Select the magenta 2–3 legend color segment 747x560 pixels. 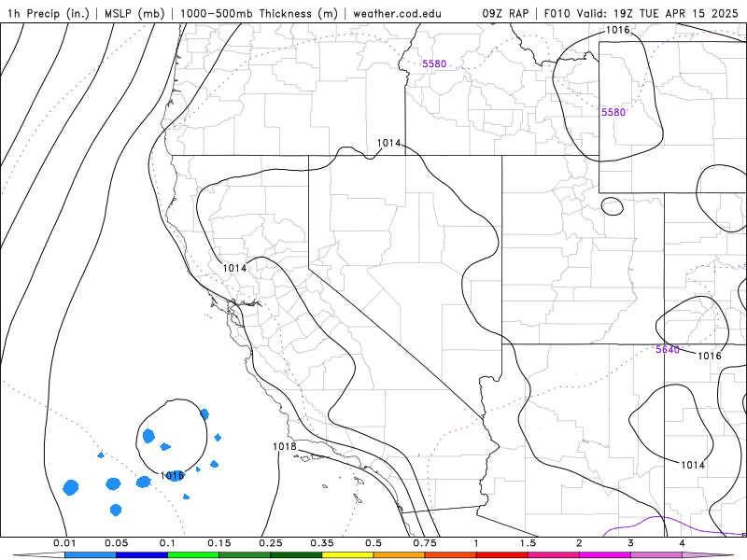(605, 555)
